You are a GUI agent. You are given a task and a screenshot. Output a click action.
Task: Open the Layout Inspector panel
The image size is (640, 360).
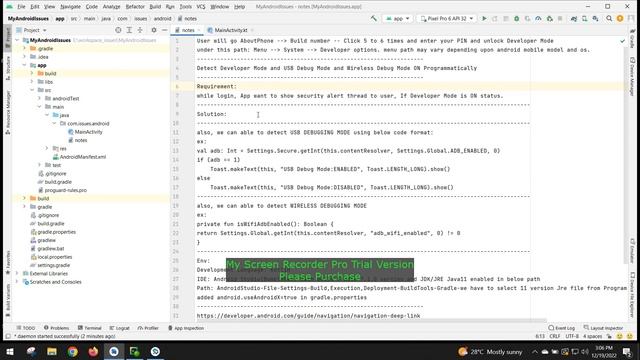pyautogui.click(x=604, y=328)
